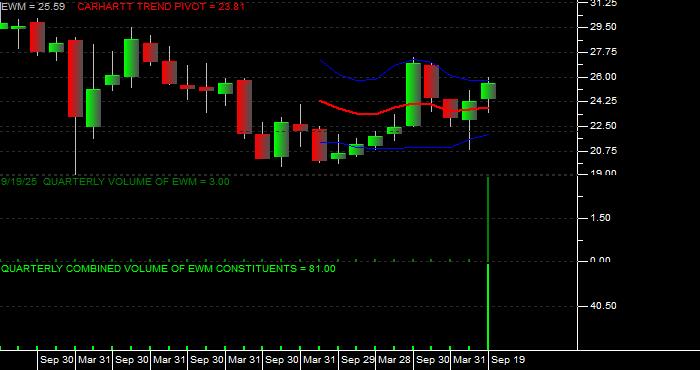The width and height of the screenshot is (700, 370).
Task: Click the 29.50 price axis value
Action: [x=603, y=27]
